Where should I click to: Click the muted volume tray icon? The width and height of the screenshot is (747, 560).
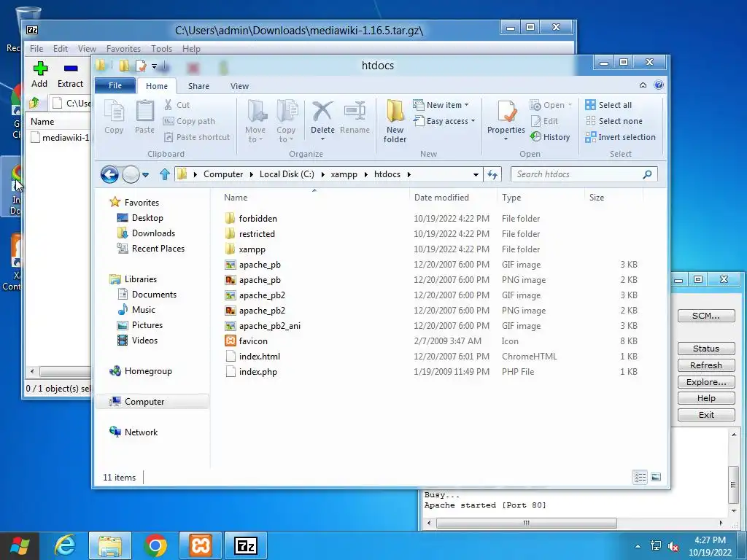673,546
